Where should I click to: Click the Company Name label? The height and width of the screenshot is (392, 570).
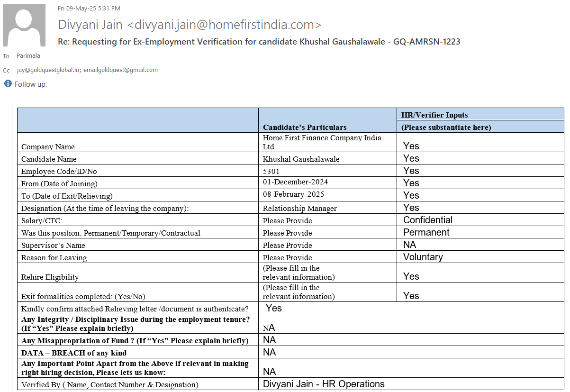click(48, 146)
